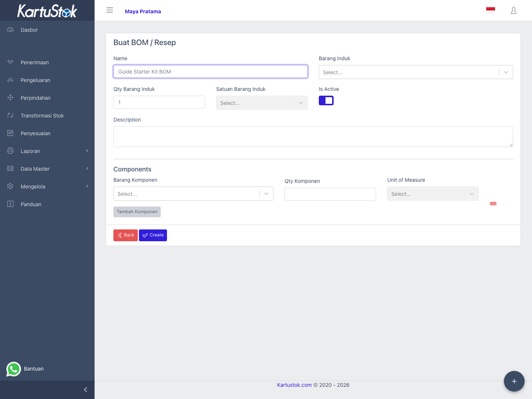
Task: Click the Transformasi Stok cycle icon
Action: point(10,115)
